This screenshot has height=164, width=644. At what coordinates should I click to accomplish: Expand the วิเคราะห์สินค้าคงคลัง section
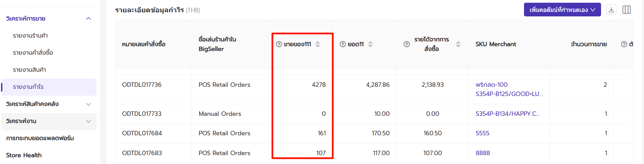tap(88, 104)
